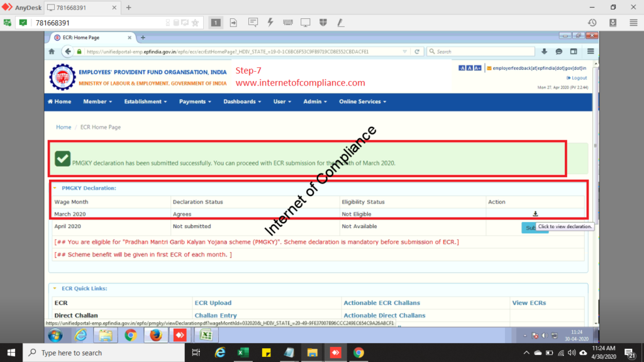The width and height of the screenshot is (644, 362).
Task: Click Submit button for April 2020
Action: [534, 228]
